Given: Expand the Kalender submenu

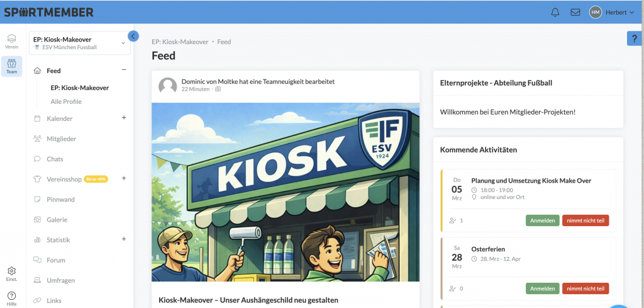Looking at the screenshot, I should point(124,118).
